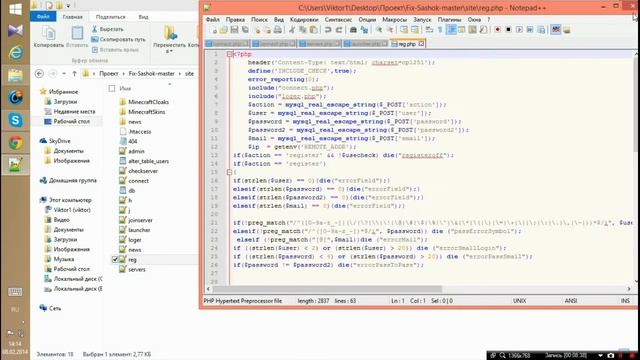Image resolution: width=640 pixels, height=360 pixels.
Task: Go up one folder with Explorer up arrow
Action: (x=74, y=74)
